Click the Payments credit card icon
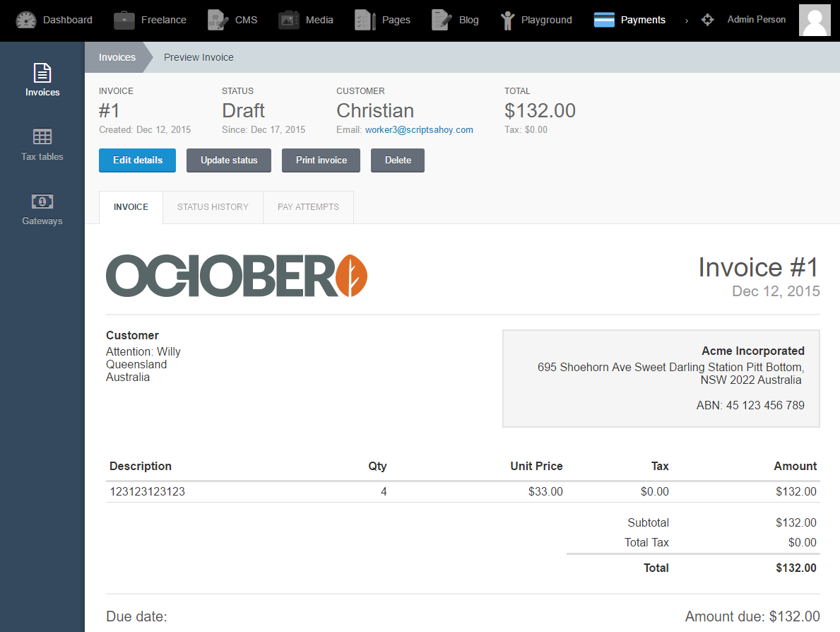Image resolution: width=840 pixels, height=632 pixels. click(x=604, y=20)
